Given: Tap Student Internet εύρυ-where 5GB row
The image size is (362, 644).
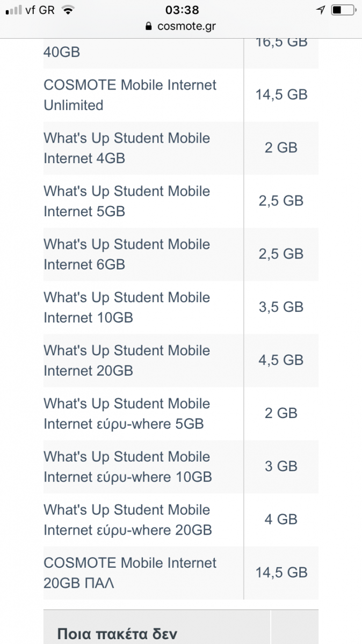Looking at the screenshot, I should [127, 414].
